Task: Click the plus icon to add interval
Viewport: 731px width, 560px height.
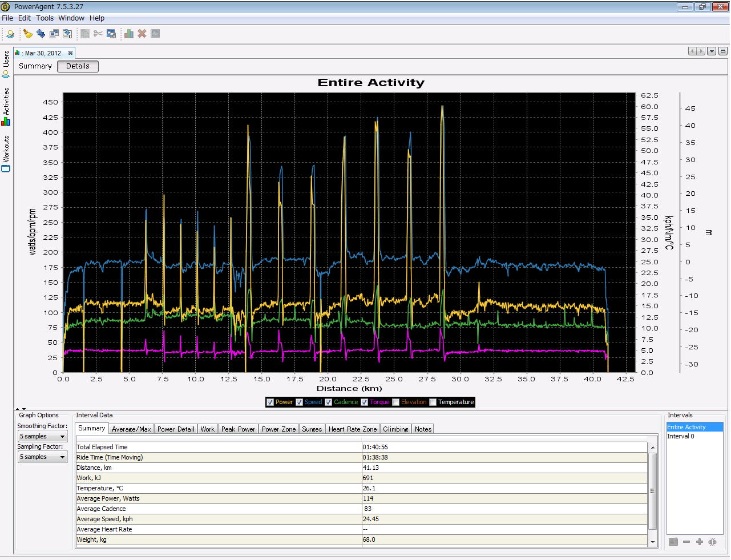Action: coord(700,542)
